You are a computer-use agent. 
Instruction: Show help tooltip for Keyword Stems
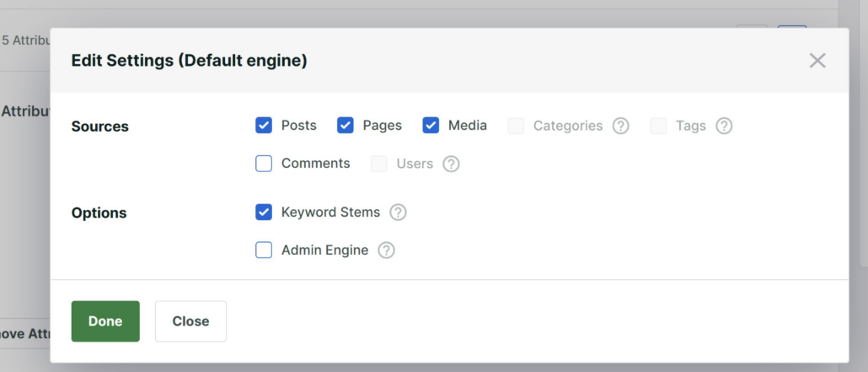[398, 213]
